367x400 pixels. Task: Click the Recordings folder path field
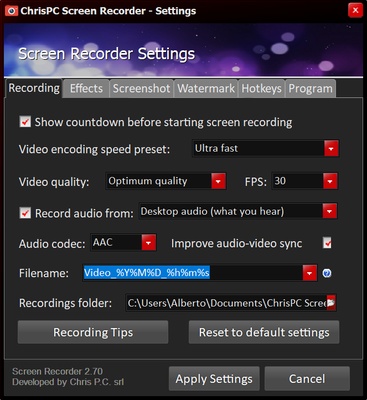[x=226, y=303]
